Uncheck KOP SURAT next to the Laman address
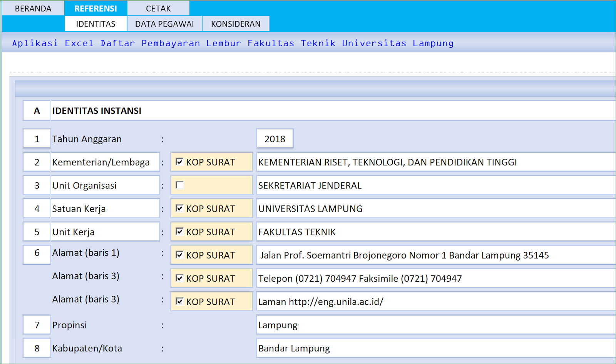This screenshot has height=364, width=616. click(180, 301)
